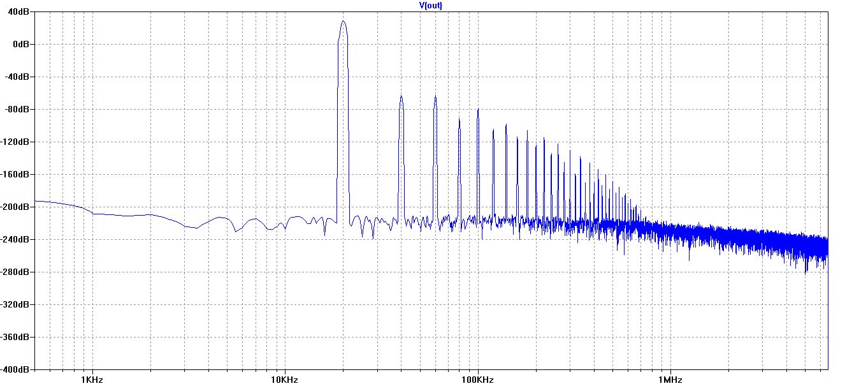Click the -400dB axis label
Image resolution: width=868 pixels, height=386 pixels.
pyautogui.click(x=16, y=369)
